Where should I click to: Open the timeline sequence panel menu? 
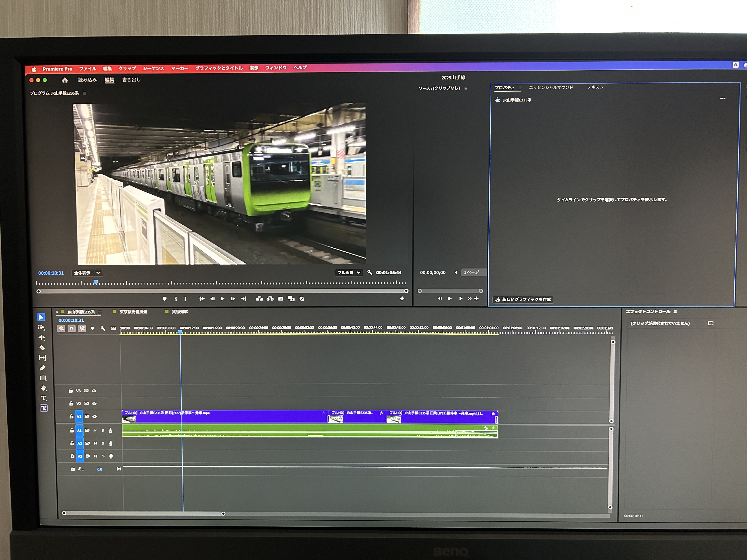pyautogui.click(x=100, y=312)
